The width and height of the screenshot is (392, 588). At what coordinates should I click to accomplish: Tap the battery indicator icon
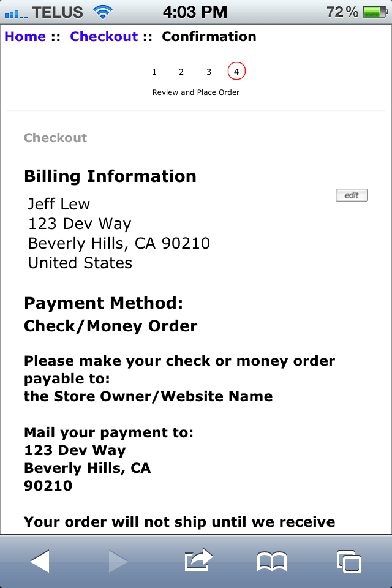coord(375,12)
